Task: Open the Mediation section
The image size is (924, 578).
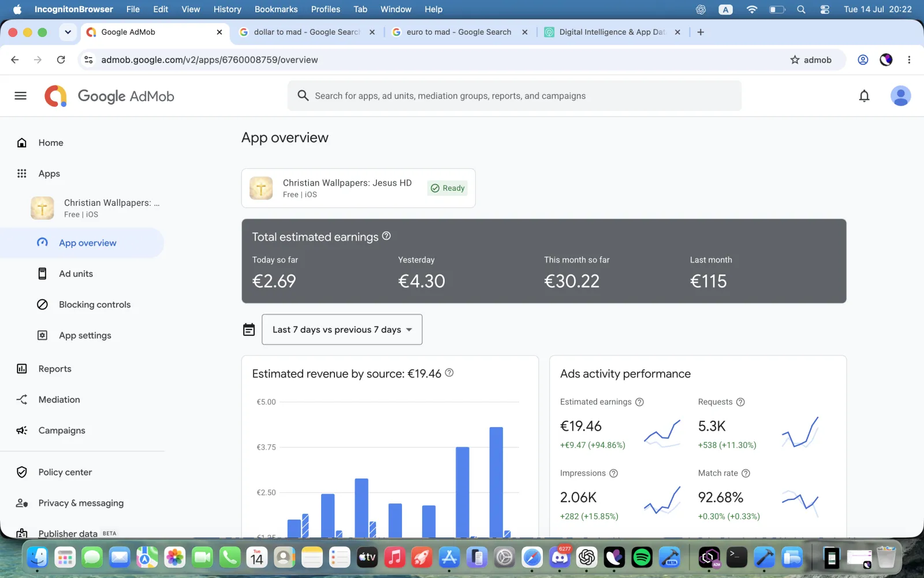Action: pos(59,399)
